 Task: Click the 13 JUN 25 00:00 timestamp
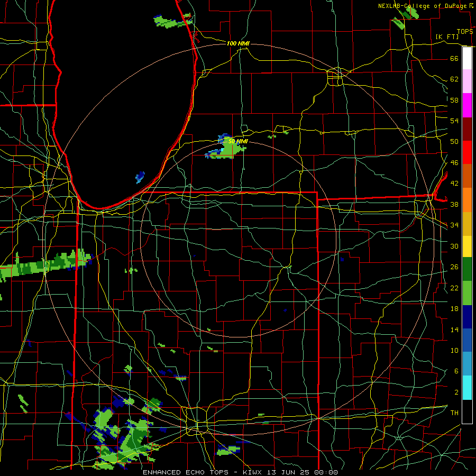point(303,472)
